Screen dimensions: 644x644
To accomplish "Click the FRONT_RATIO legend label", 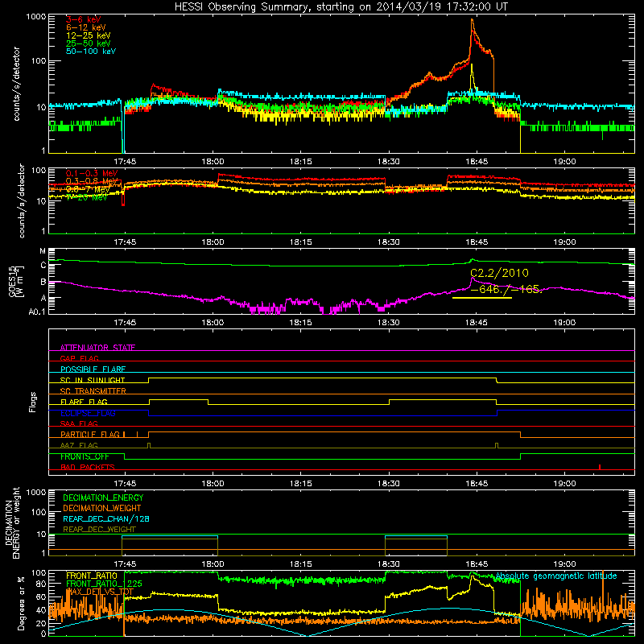I will point(92,576).
